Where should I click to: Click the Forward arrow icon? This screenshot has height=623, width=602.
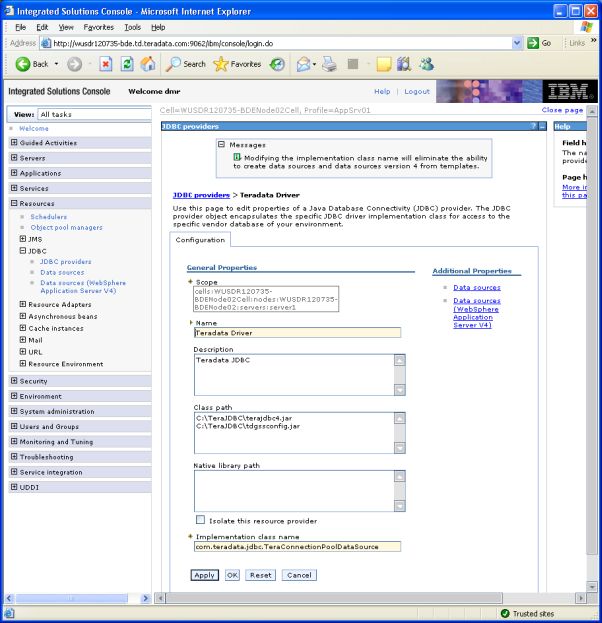(74, 64)
